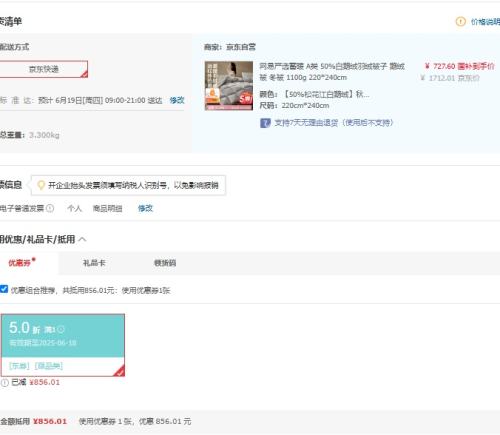
Task: Modify the delivery time via 修改
Action: point(177,100)
